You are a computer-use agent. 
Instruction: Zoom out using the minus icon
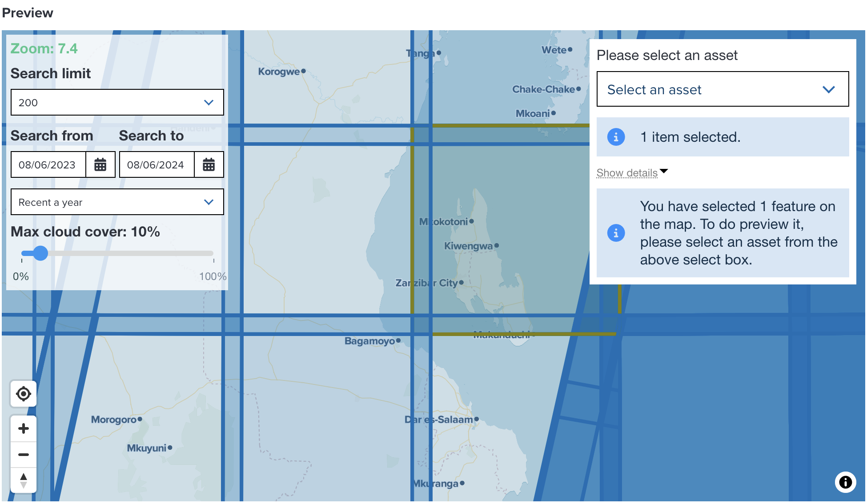tap(23, 454)
